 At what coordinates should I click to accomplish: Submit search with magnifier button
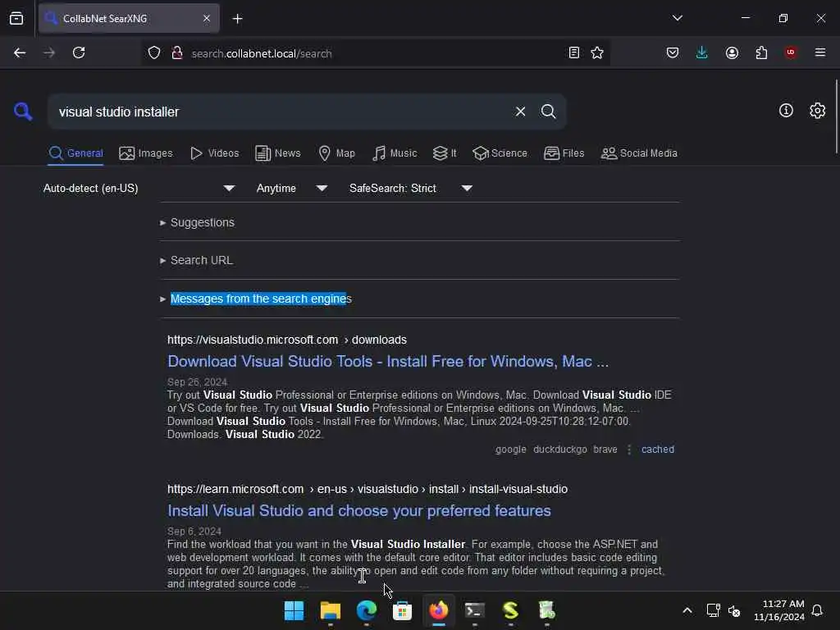pos(548,112)
